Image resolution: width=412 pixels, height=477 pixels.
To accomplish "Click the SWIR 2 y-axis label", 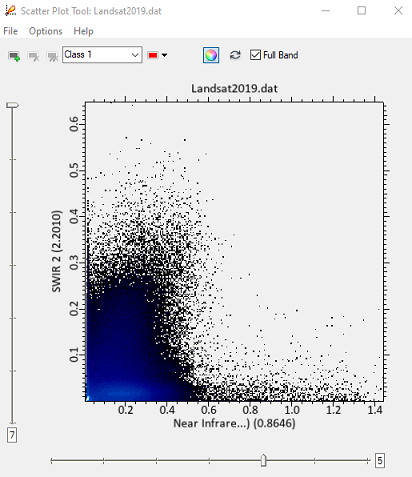I will pyautogui.click(x=56, y=251).
